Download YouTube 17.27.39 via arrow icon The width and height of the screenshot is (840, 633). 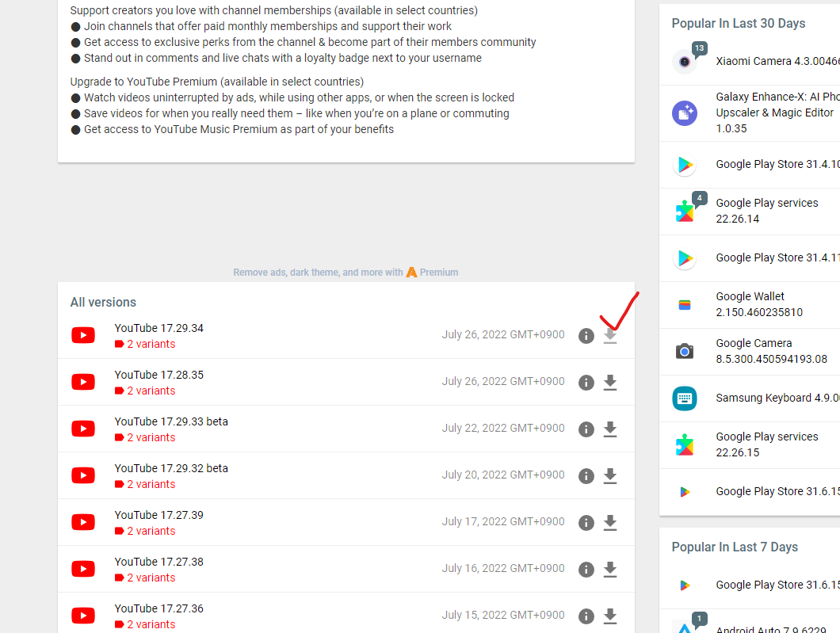click(x=610, y=522)
